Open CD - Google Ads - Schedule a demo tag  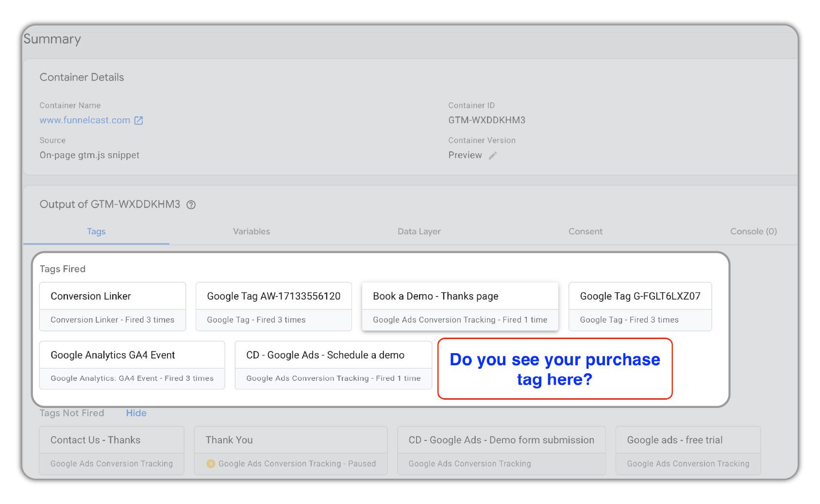334,365
